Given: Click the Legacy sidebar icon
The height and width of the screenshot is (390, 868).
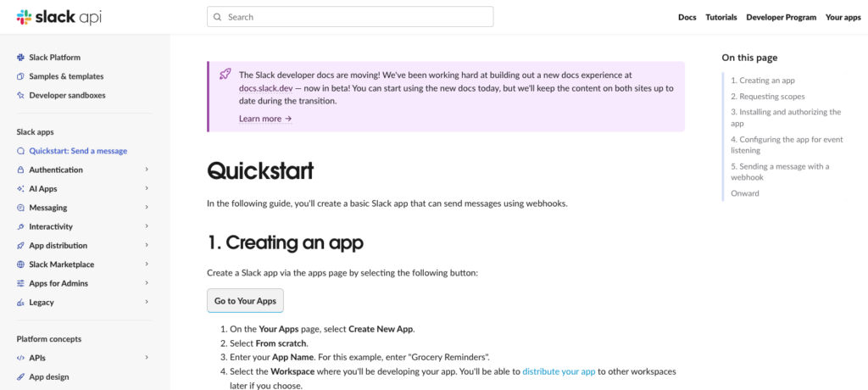Looking at the screenshot, I should [20, 303].
